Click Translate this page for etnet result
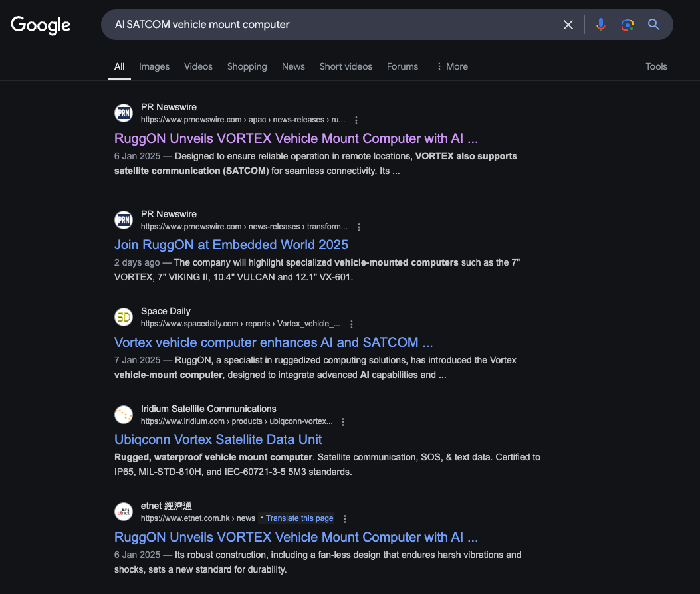 point(299,518)
